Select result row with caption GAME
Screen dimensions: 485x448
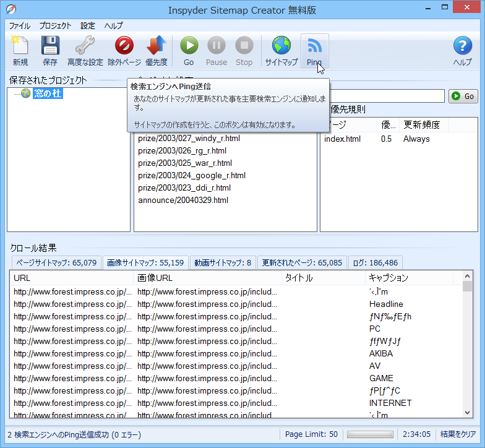(x=236, y=379)
